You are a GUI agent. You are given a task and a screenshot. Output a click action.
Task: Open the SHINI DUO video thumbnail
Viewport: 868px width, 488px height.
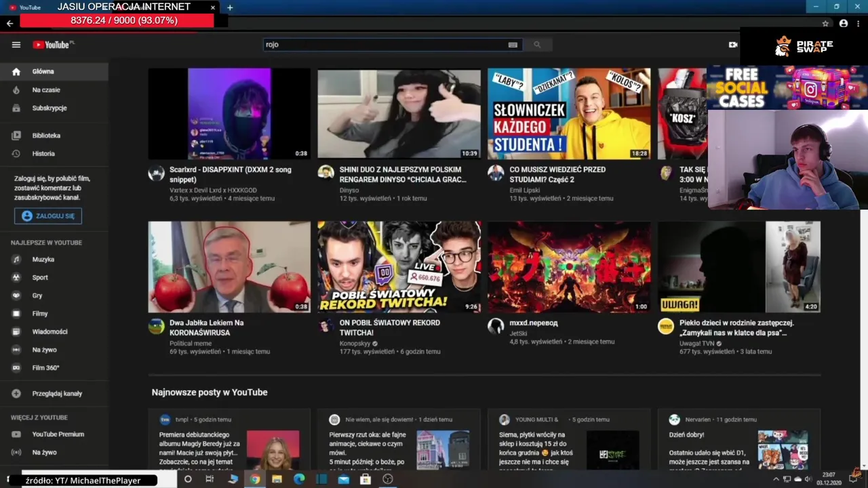point(399,114)
